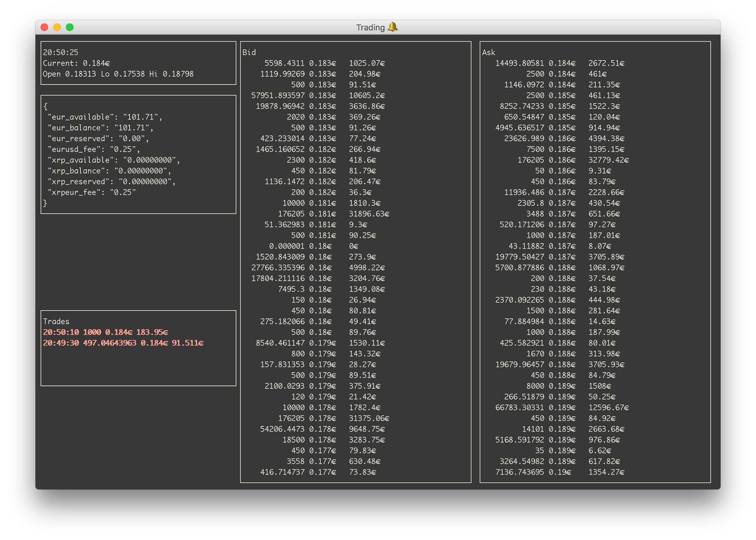Select the 20:50:10 trade of 1000 XRP
The width and height of the screenshot is (756, 540).
[x=106, y=332]
